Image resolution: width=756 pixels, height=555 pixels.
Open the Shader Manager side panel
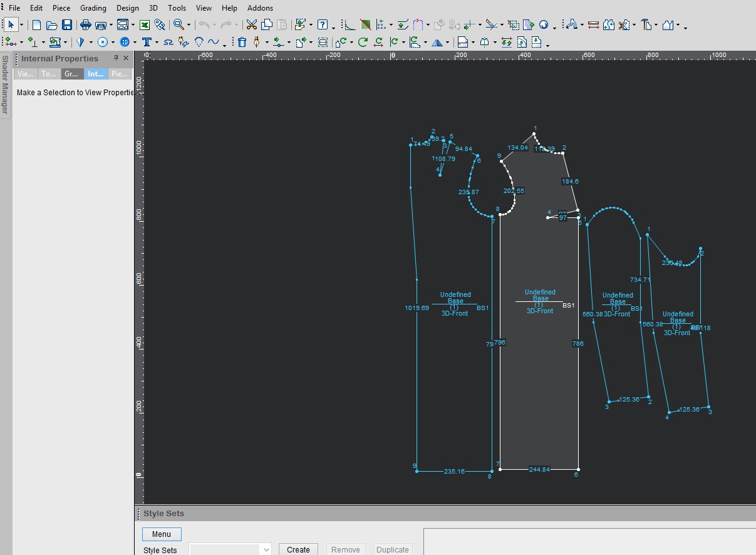[x=5, y=85]
